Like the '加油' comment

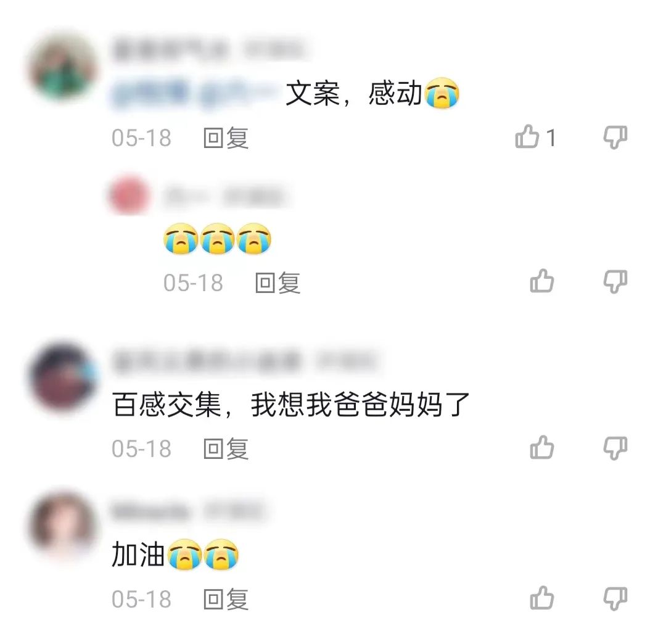point(542,598)
